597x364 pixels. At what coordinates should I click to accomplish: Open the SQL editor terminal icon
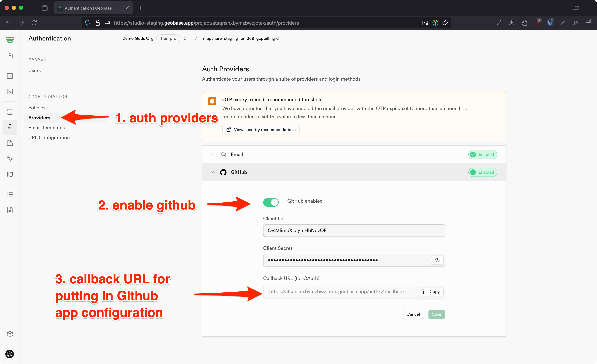tap(10, 92)
